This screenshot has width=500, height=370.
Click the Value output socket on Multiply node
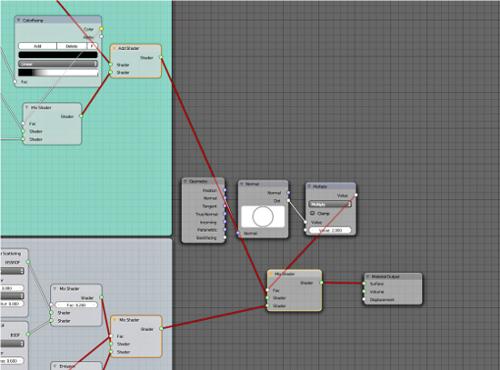[x=356, y=195]
